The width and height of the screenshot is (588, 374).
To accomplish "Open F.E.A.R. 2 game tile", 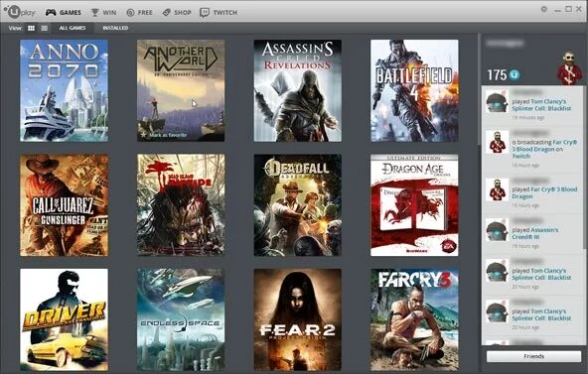I will click(298, 319).
